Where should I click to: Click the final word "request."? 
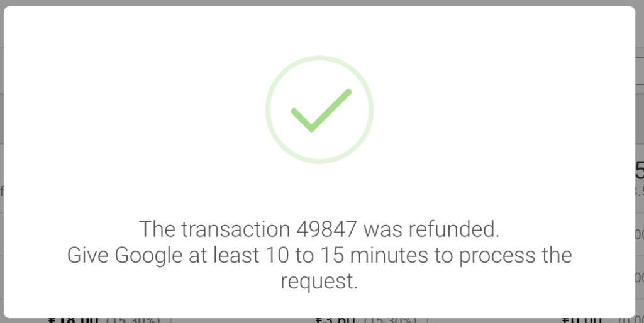coord(319,282)
